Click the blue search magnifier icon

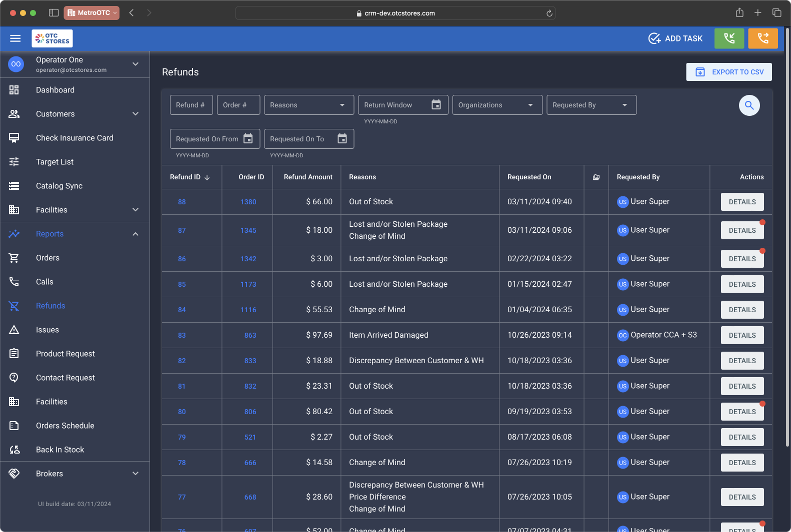(x=749, y=105)
